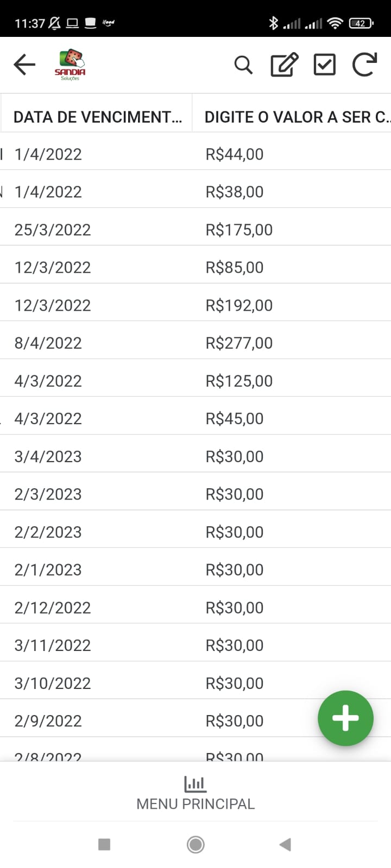Open the Menu Principal tab
Screen dimensions: 391x868
pyautogui.click(x=195, y=803)
